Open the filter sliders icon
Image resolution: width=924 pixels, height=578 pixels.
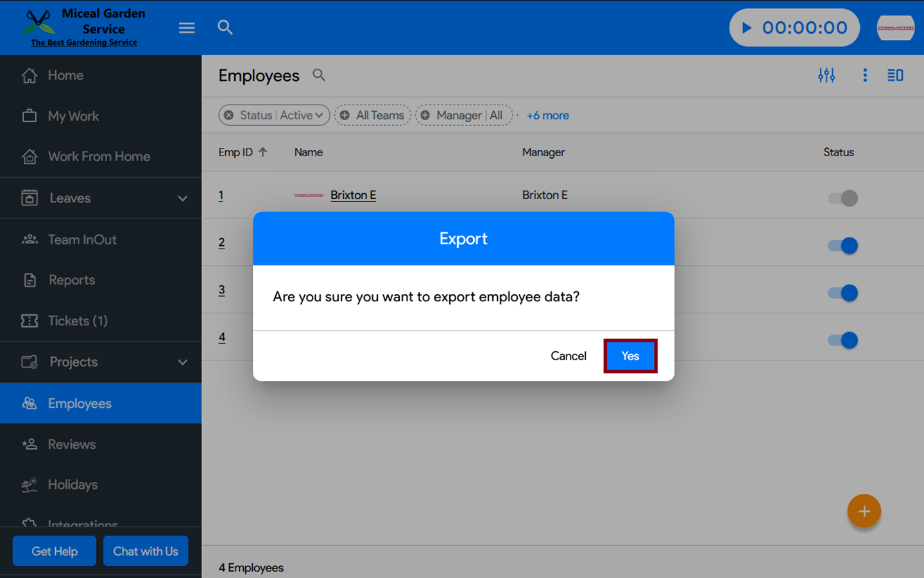click(x=826, y=75)
